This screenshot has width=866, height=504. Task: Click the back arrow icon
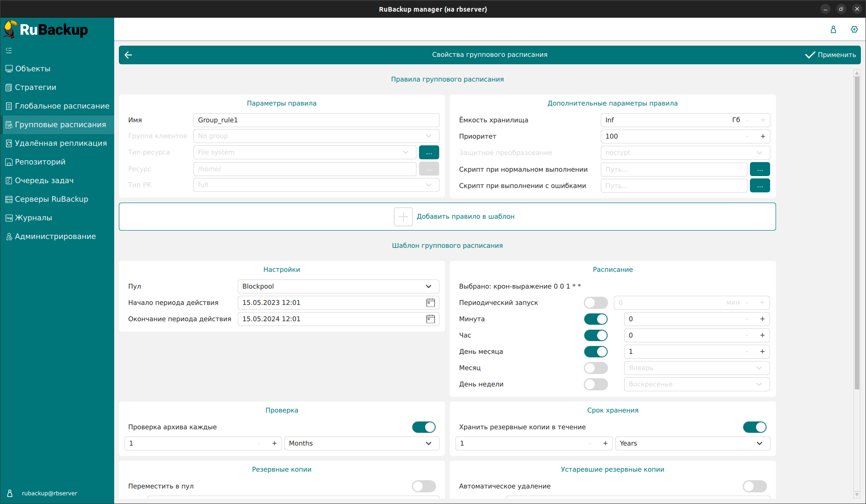coord(129,55)
